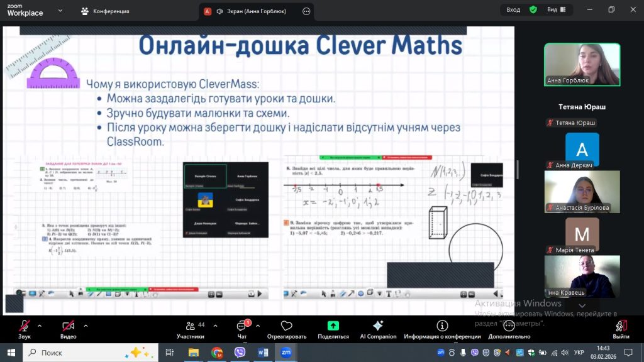Click the Отреагировать reactions heart icon
The width and height of the screenshot is (644, 362).
coord(287,327)
